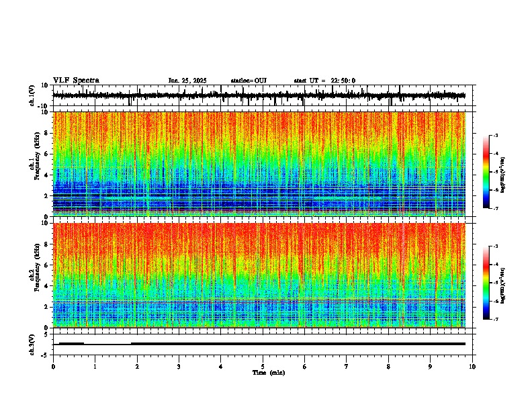Click the time axis tick label "10"
This screenshot has width=532, height=411.
point(472,367)
